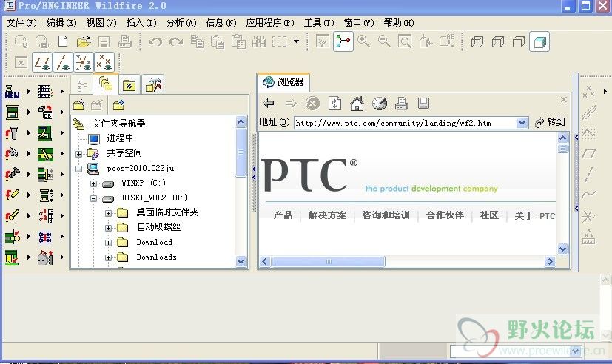
Task: Toggle datum points visibility
Action: [104, 62]
